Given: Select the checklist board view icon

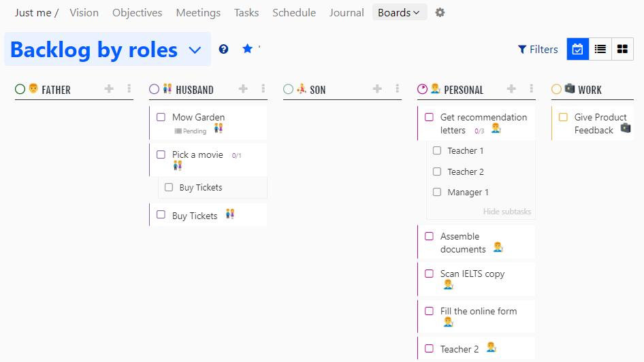Looking at the screenshot, I should 578,49.
